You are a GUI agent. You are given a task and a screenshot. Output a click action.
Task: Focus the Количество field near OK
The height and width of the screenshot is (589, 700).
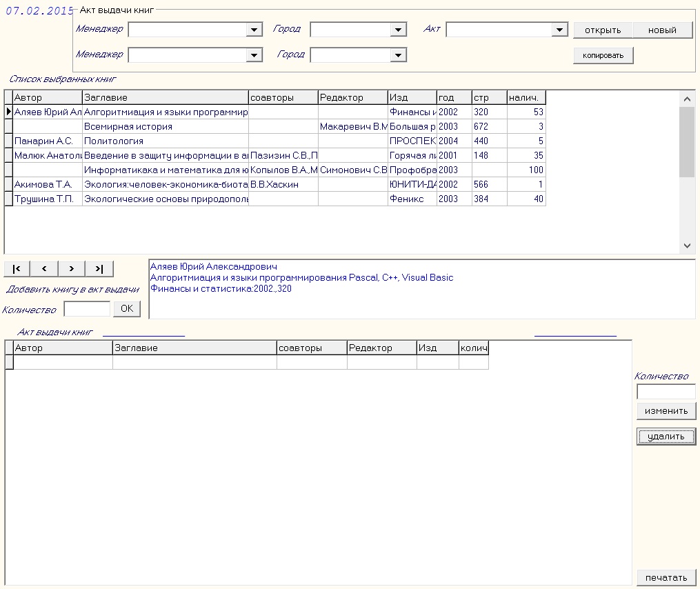pos(87,308)
